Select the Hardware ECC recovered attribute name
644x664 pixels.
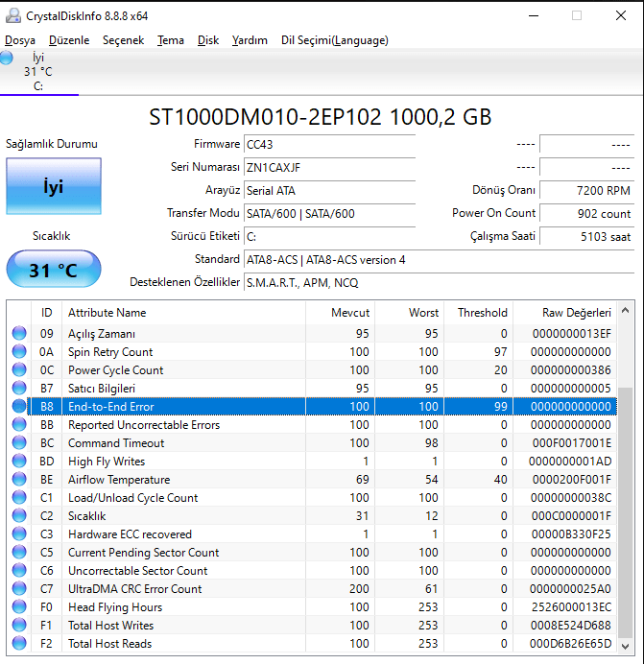(131, 534)
